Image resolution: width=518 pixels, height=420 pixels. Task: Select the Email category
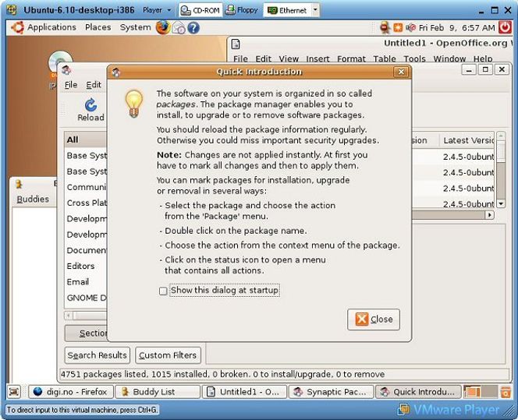[86, 282]
